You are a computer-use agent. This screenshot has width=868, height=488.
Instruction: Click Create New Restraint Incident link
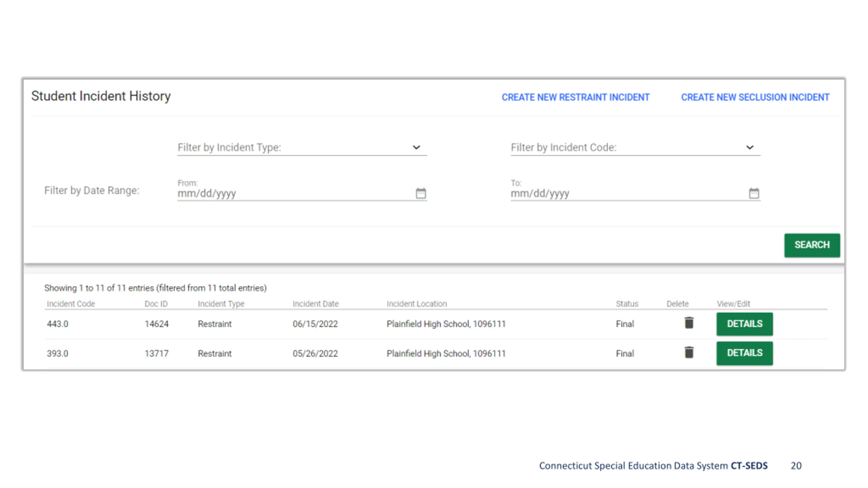click(575, 97)
